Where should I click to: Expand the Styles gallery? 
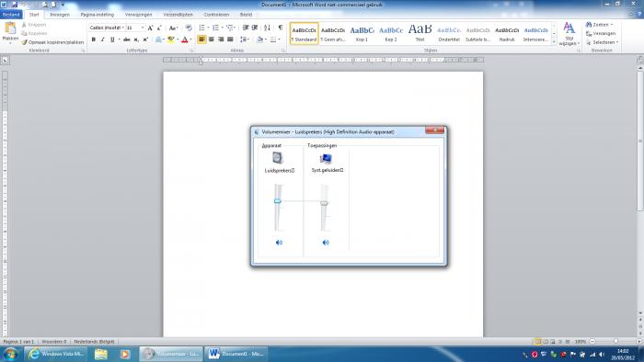(x=554, y=42)
